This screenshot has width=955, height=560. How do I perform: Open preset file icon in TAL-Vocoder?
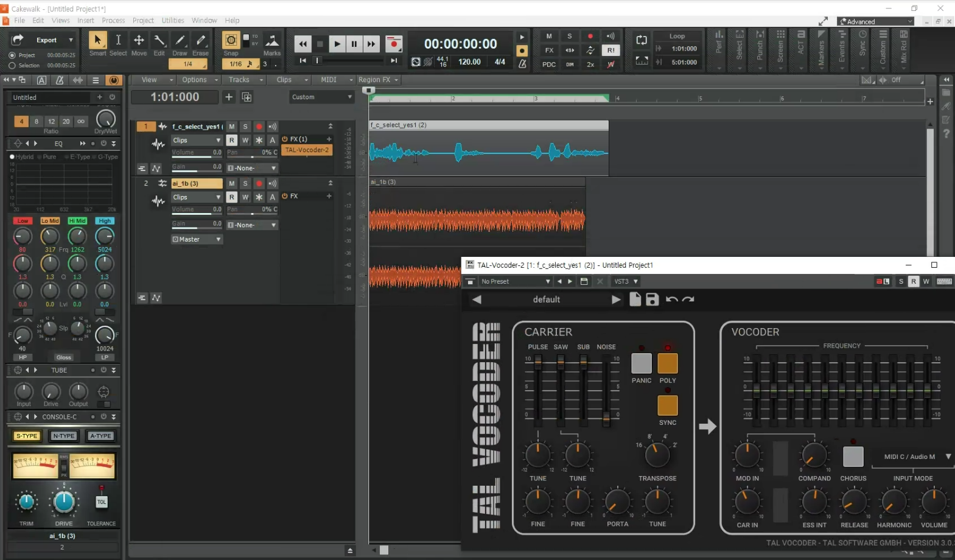(x=635, y=299)
